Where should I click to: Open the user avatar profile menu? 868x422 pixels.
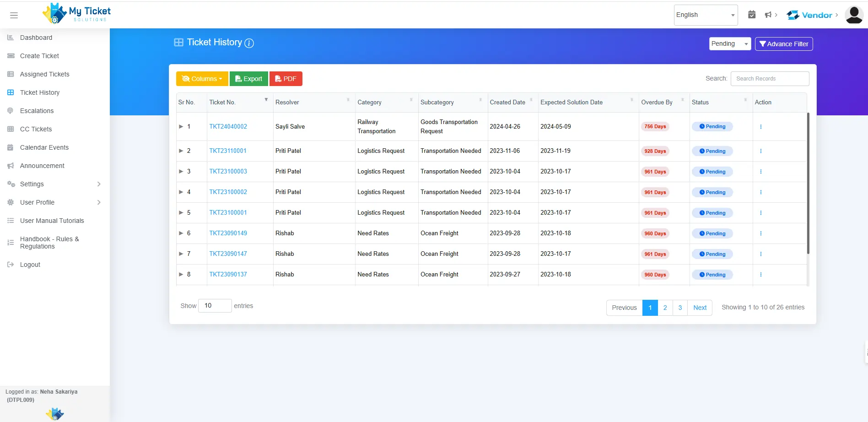[x=854, y=15]
